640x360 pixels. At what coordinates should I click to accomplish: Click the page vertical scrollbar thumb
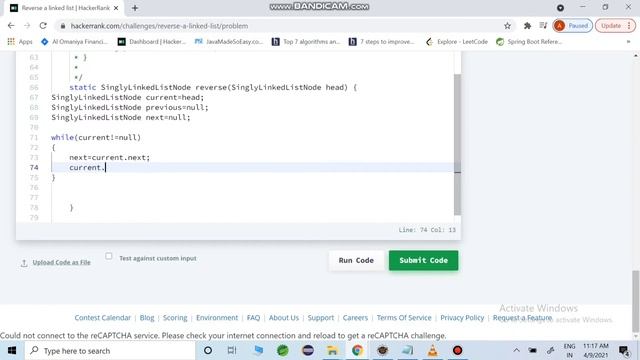point(636,301)
